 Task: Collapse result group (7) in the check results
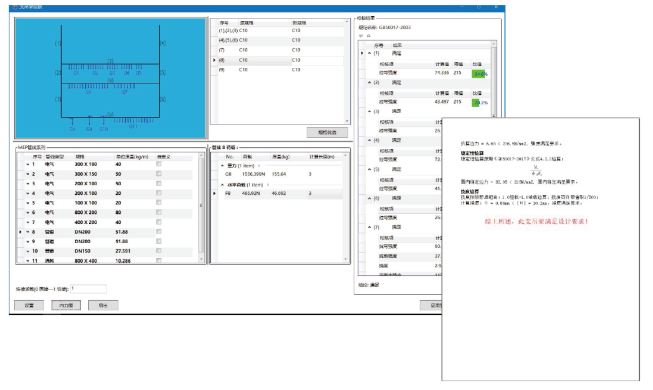369,227
